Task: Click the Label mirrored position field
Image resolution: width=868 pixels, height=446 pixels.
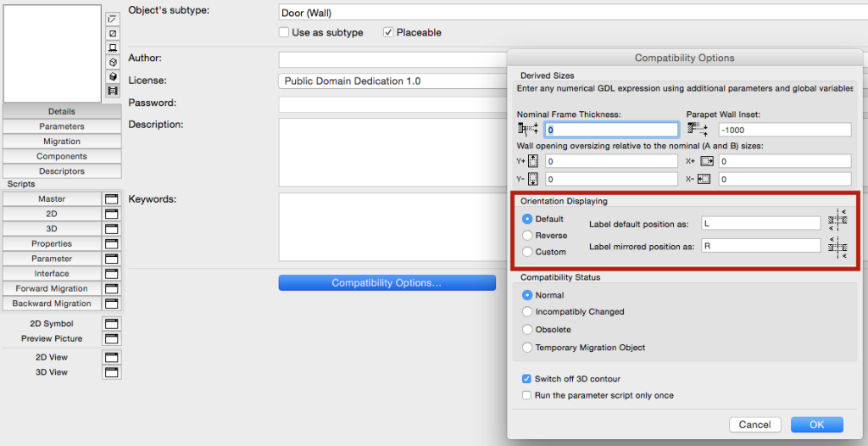Action: coord(759,246)
